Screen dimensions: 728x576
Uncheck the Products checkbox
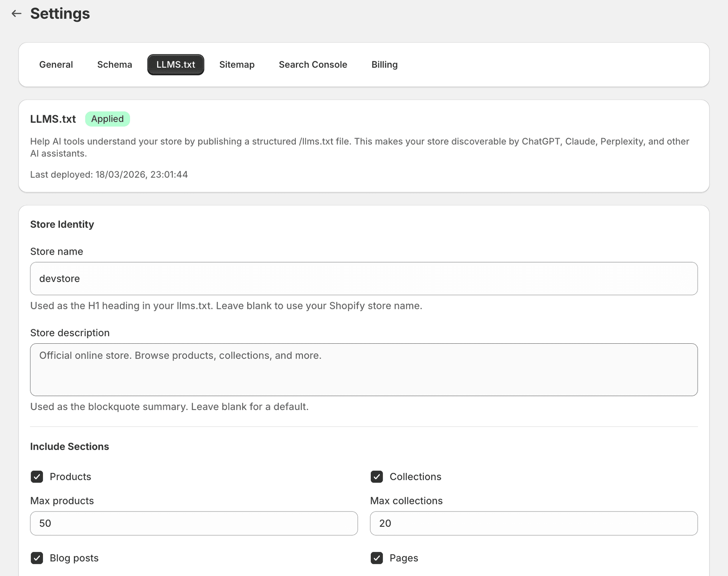click(37, 477)
